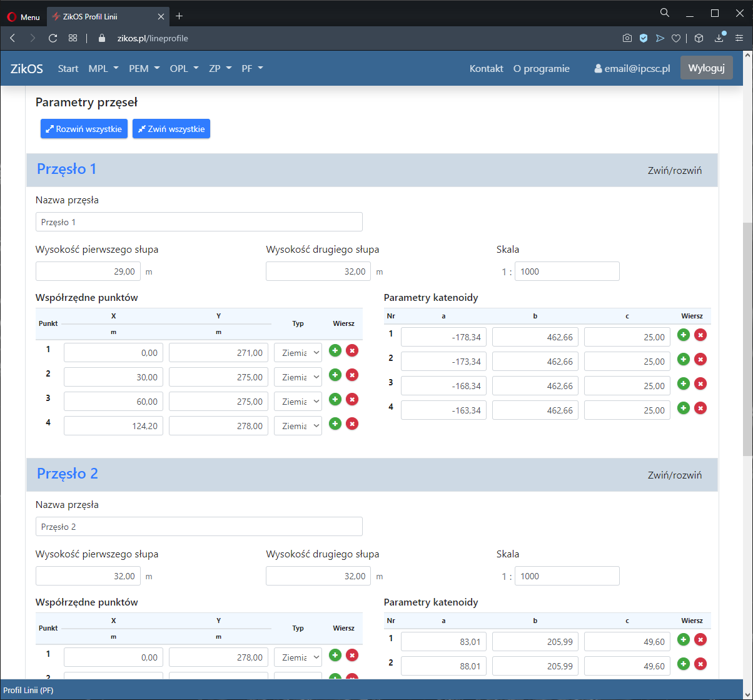Viewport: 753px width, 700px height.
Task: Collapse or expand Przęsło 2 section
Action: 675,475
